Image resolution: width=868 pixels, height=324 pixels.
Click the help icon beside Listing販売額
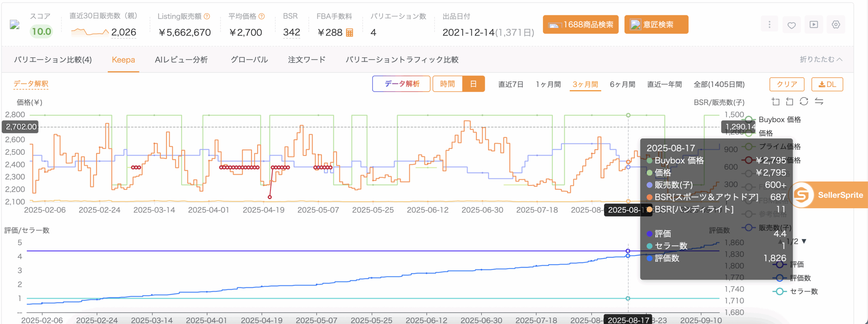point(207,16)
